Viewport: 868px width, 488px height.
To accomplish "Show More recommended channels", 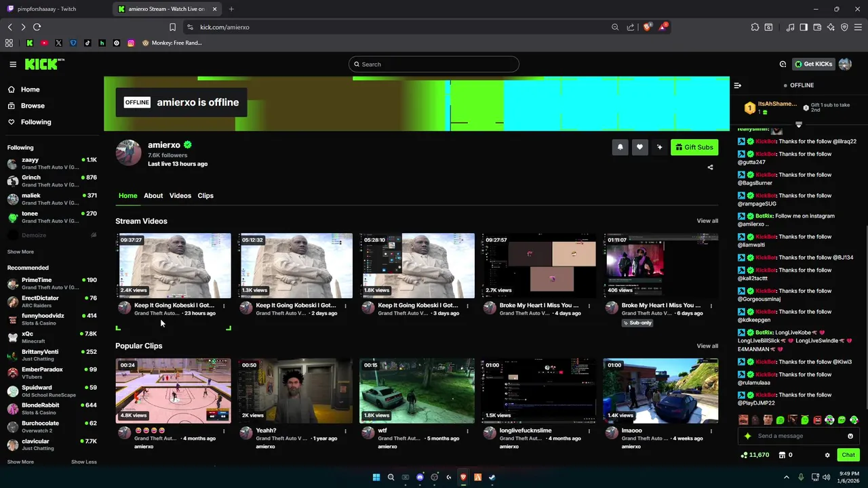I will pos(20,462).
